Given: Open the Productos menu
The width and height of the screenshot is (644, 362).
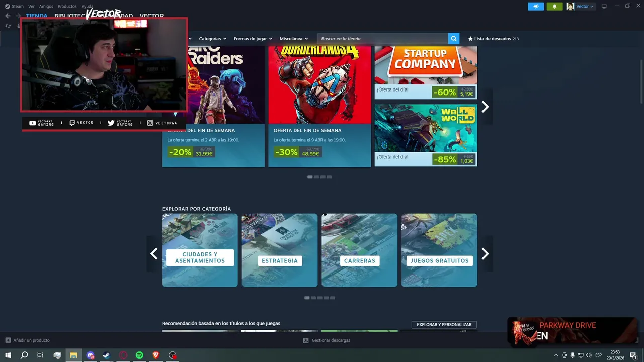Looking at the screenshot, I should (67, 6).
